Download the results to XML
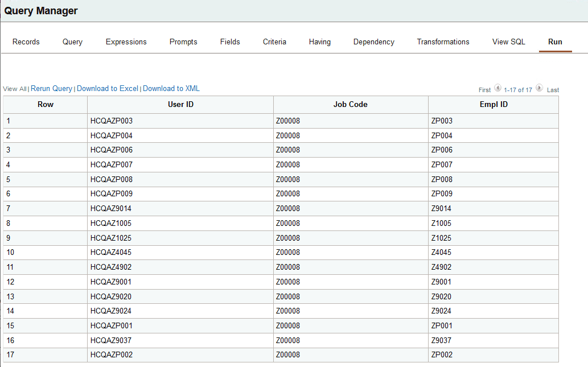588x367 pixels. point(171,89)
